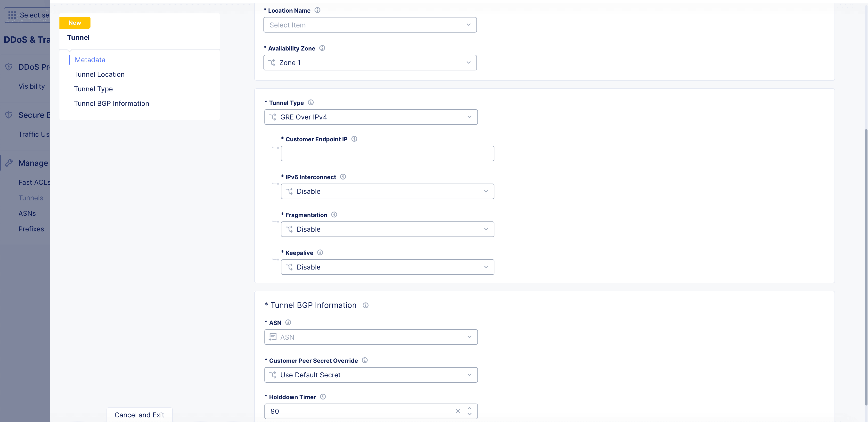Viewport: 868px width, 422px height.
Task: Click the Tunnel Type info icon
Action: tap(310, 102)
